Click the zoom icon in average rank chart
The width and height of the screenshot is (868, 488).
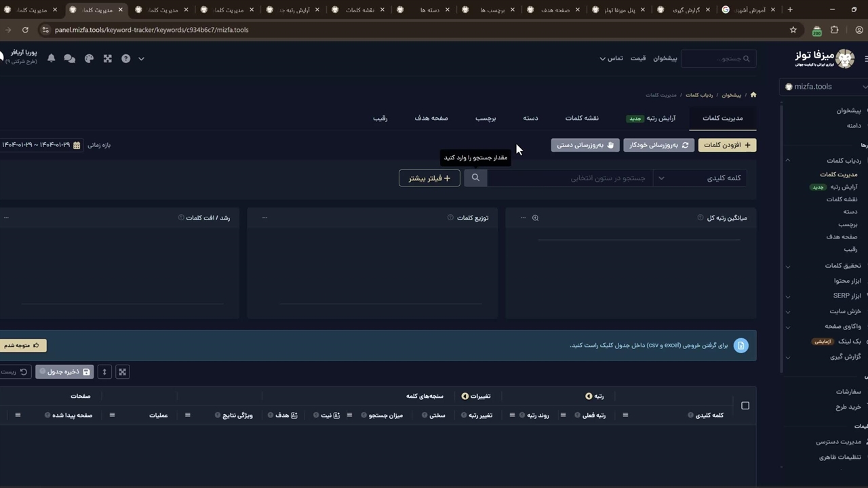pos(535,218)
